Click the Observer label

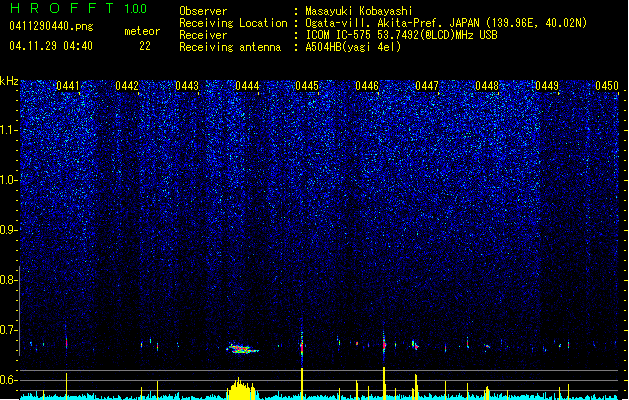click(x=203, y=11)
